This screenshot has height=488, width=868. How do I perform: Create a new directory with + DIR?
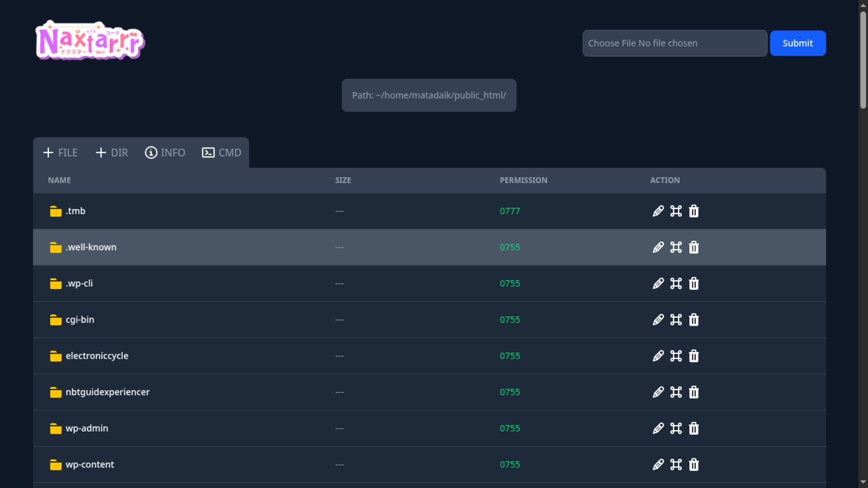(x=112, y=153)
